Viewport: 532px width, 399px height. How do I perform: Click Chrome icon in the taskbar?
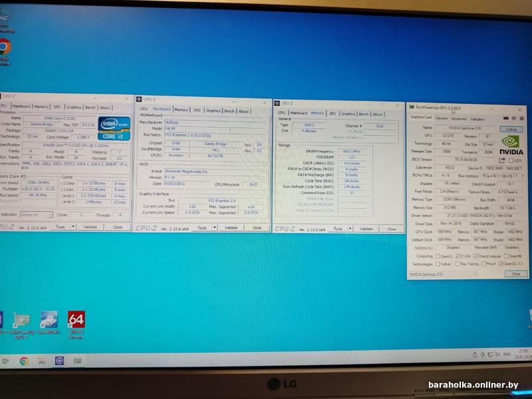pos(24,360)
